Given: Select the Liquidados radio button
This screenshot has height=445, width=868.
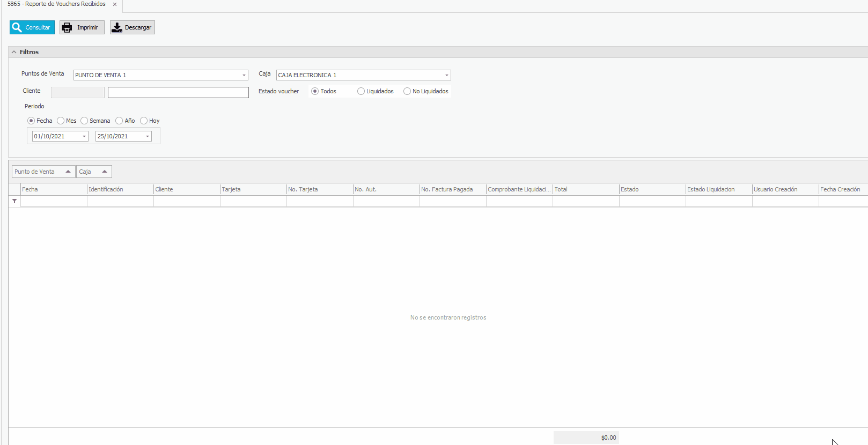Looking at the screenshot, I should coord(361,91).
